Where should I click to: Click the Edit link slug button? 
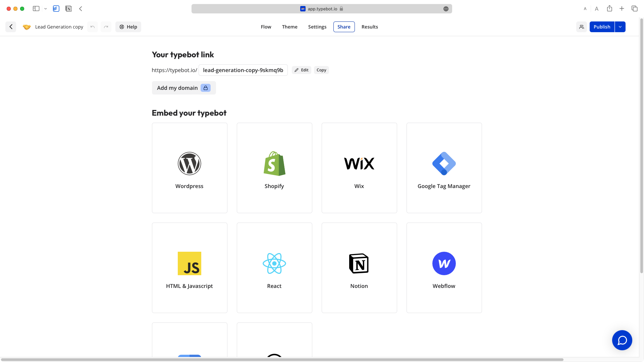click(x=302, y=70)
